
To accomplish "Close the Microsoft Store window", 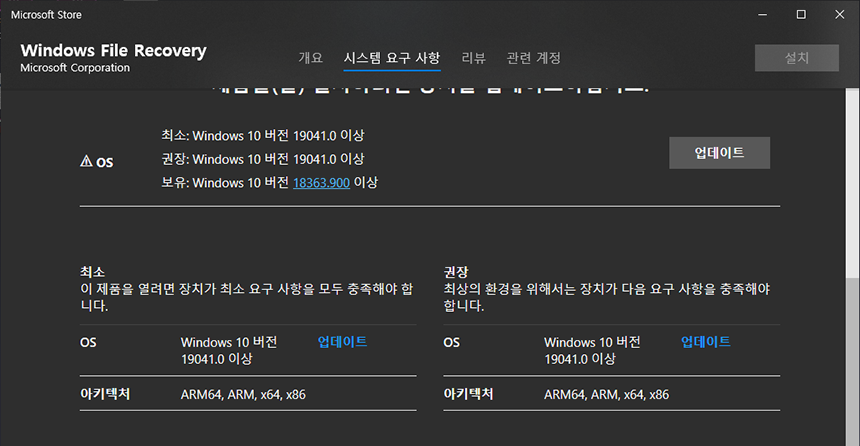I will click(x=839, y=15).
